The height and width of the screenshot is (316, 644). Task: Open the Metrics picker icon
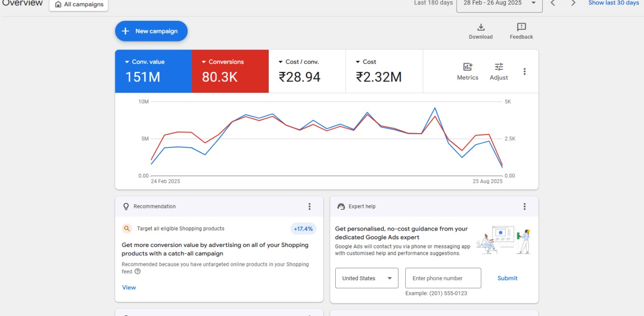[467, 71]
